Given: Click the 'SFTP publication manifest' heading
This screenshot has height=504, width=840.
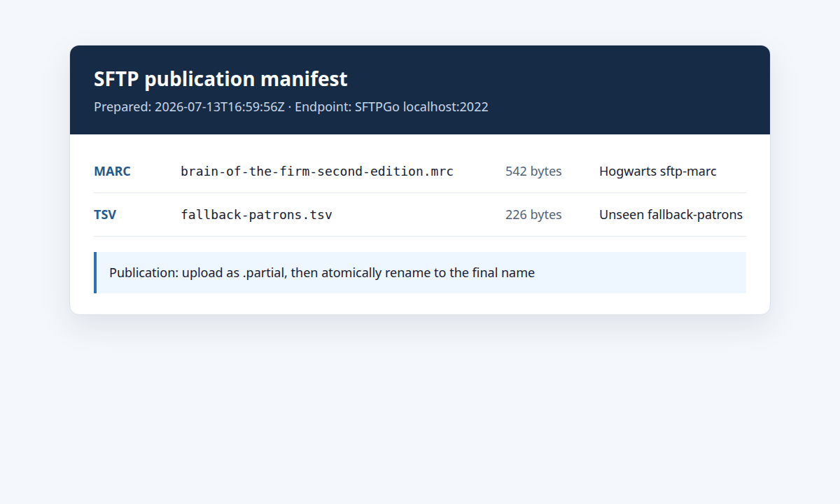Looking at the screenshot, I should click(x=220, y=79).
